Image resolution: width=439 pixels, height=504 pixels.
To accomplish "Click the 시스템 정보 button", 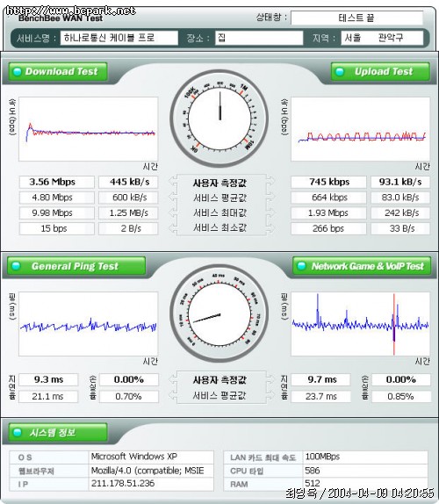I will point(58,432).
